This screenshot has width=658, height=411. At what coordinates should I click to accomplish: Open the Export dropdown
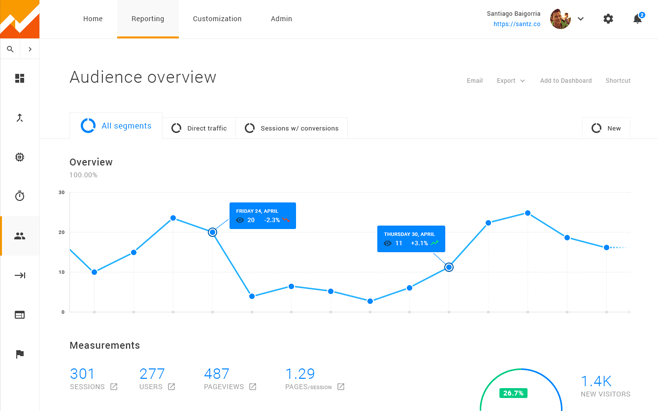[511, 81]
